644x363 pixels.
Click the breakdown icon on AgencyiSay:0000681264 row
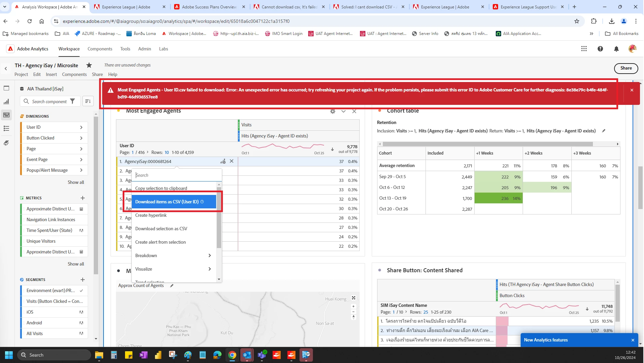[x=223, y=161]
